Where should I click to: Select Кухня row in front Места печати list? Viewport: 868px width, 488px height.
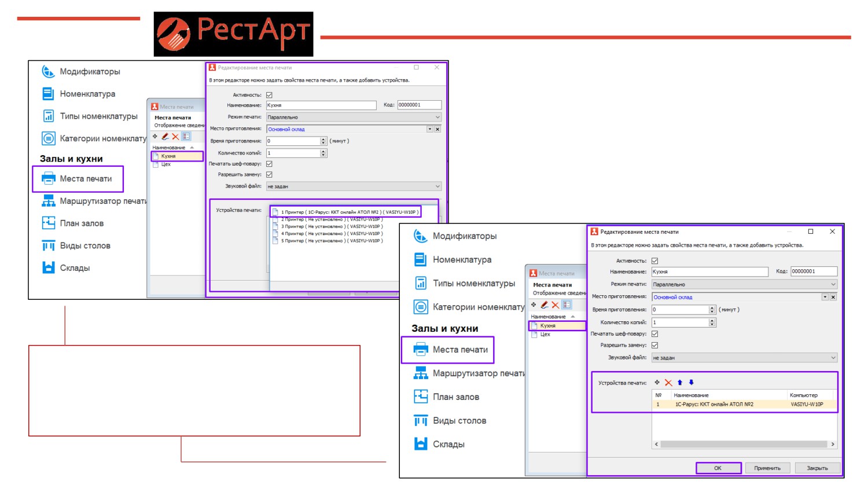557,326
